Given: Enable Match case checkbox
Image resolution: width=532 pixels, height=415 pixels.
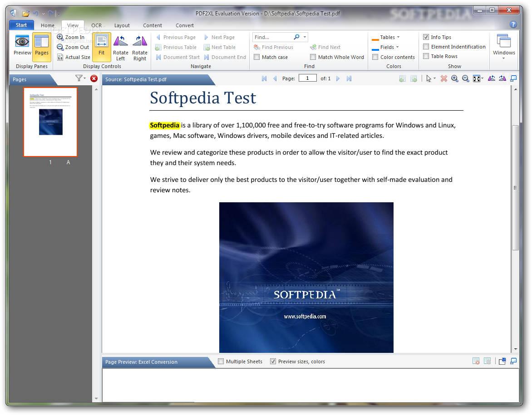Looking at the screenshot, I should click(x=257, y=57).
